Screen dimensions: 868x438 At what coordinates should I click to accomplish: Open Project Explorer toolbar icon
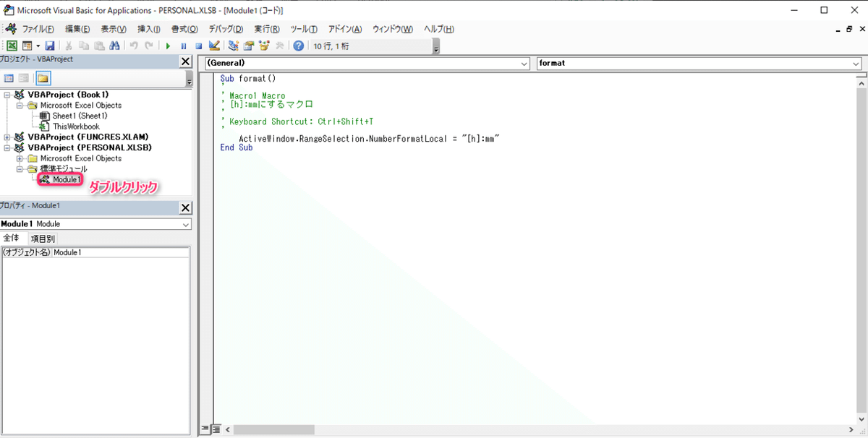(233, 46)
